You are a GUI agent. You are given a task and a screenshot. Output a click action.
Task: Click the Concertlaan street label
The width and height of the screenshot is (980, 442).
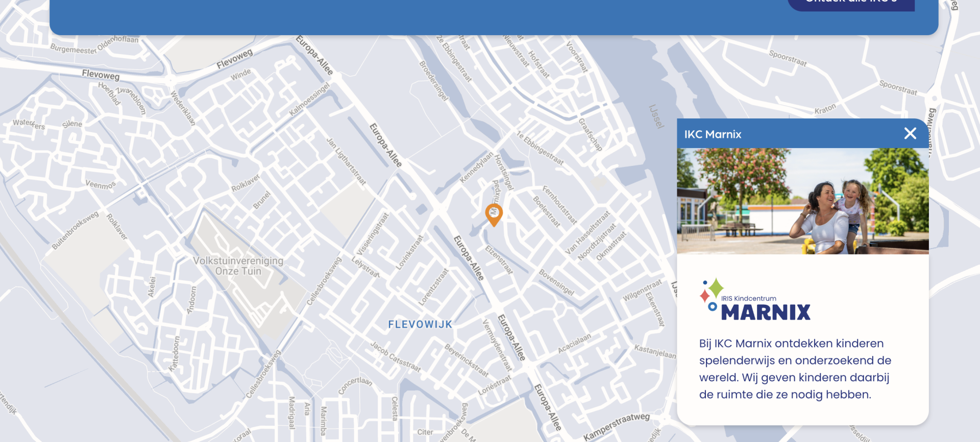coord(355,385)
